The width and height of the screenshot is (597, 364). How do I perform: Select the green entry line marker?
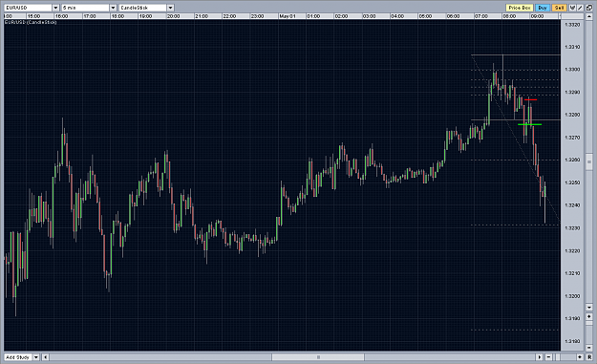(x=529, y=124)
